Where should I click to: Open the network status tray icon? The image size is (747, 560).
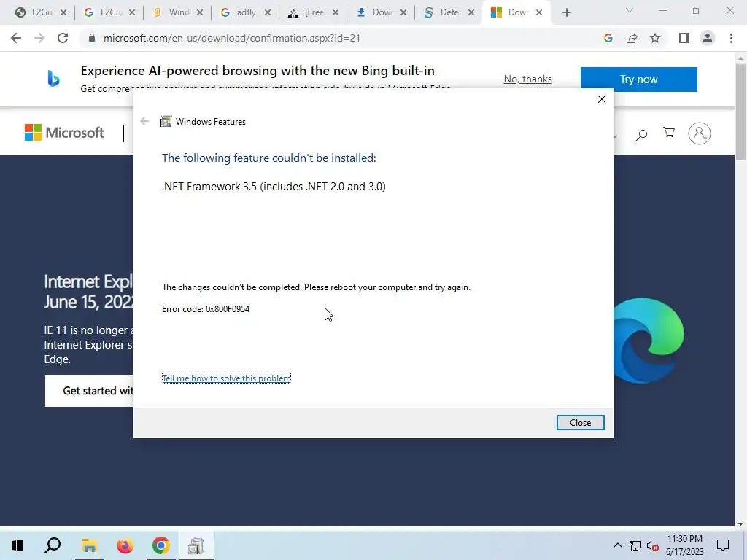click(x=635, y=545)
